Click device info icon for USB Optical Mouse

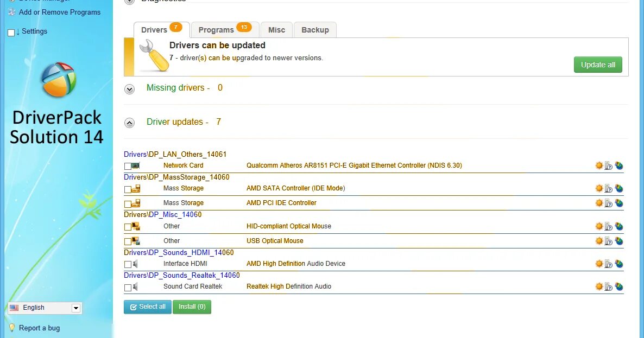(x=609, y=241)
